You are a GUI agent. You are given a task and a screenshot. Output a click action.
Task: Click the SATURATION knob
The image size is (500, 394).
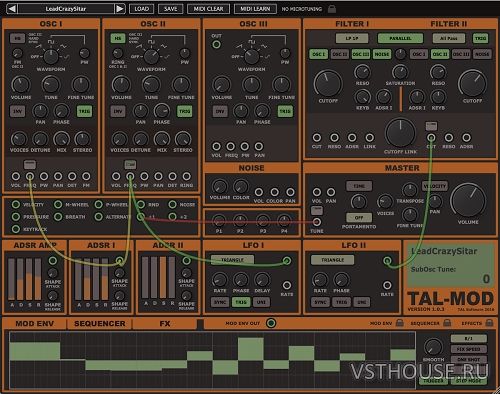point(400,72)
